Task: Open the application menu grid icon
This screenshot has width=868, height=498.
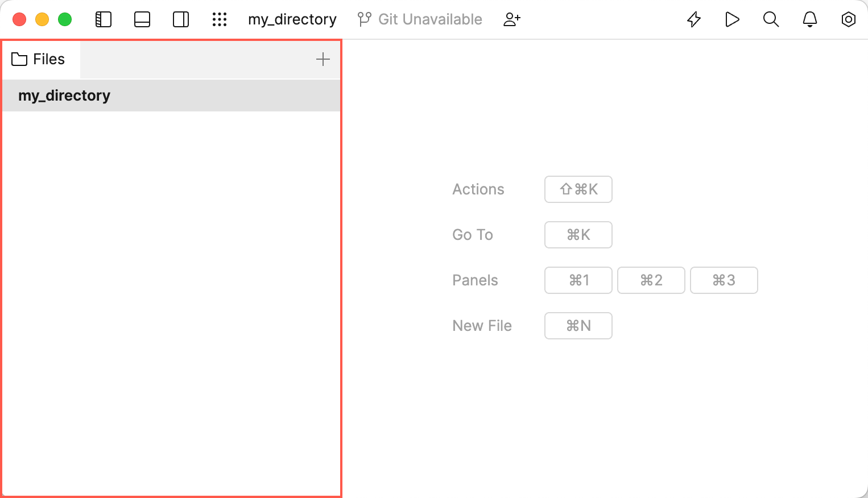Action: coord(220,19)
